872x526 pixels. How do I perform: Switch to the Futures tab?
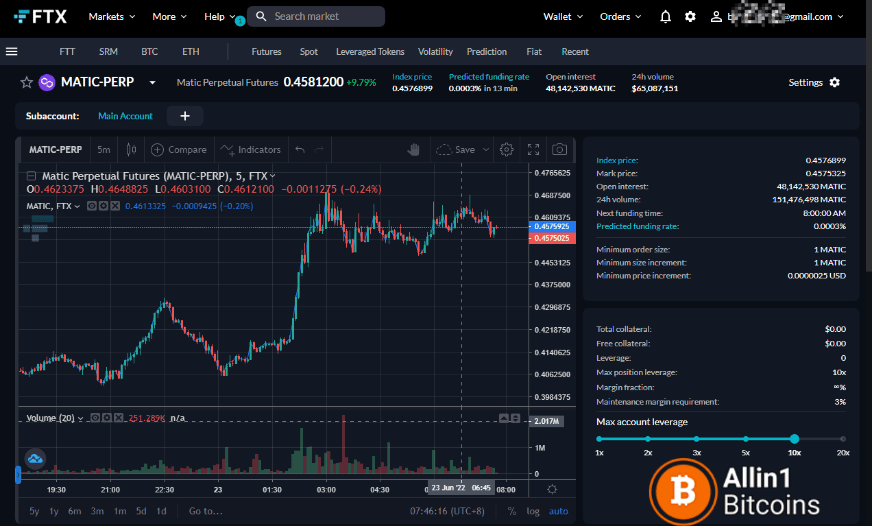pyautogui.click(x=266, y=52)
